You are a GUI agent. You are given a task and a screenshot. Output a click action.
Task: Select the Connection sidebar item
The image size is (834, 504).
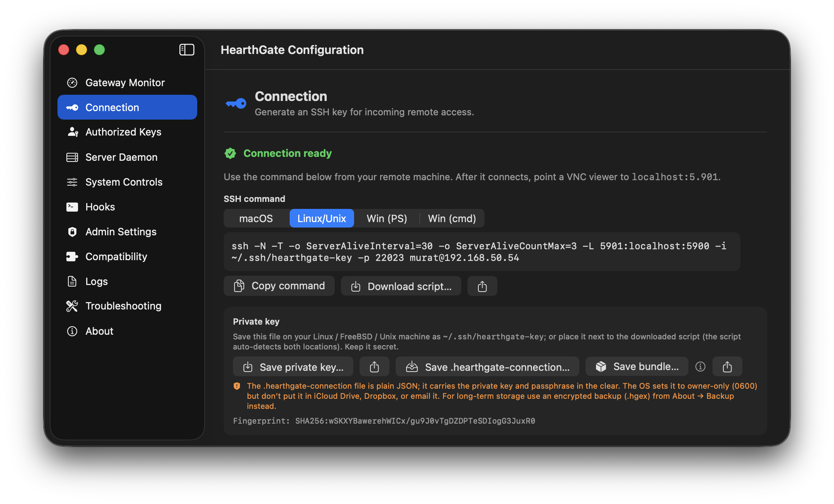(x=127, y=107)
